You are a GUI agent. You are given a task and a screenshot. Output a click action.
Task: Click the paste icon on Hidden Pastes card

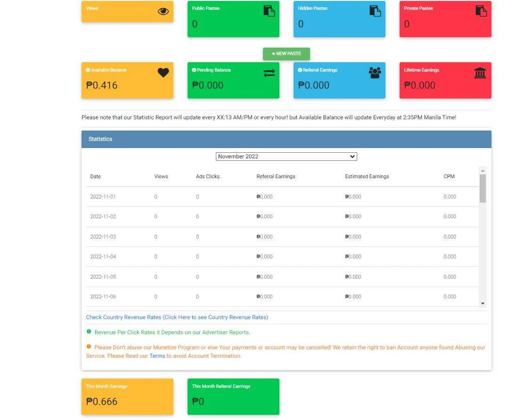pos(375,11)
